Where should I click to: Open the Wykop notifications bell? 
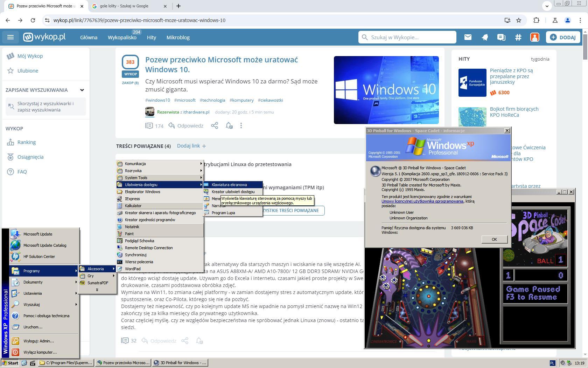tap(484, 37)
